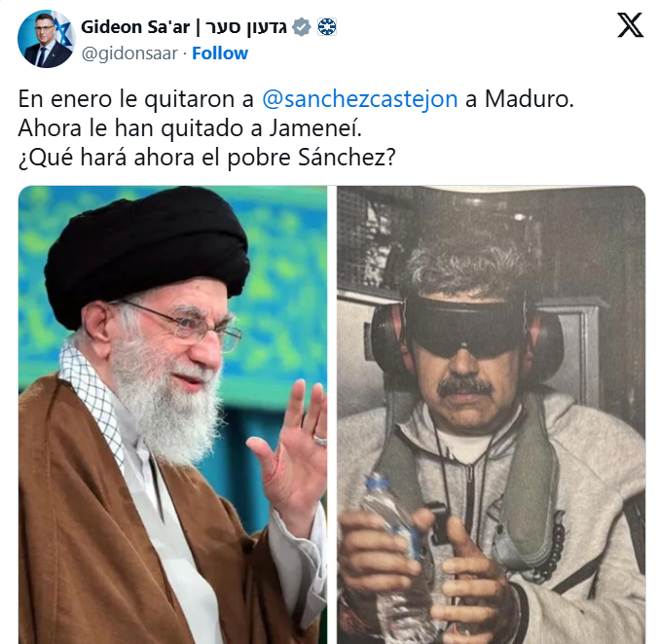Click the raised hand in left photo
Screen dimensions: 659x644
(290, 451)
